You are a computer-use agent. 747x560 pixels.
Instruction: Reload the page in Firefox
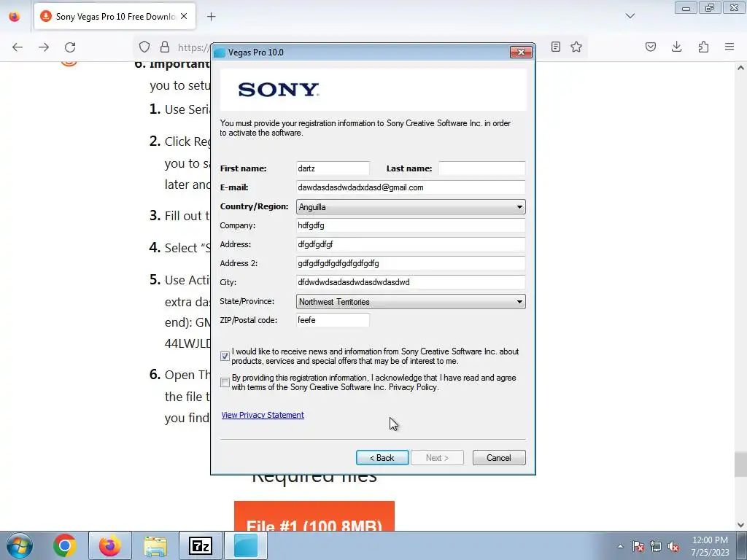[x=70, y=47]
